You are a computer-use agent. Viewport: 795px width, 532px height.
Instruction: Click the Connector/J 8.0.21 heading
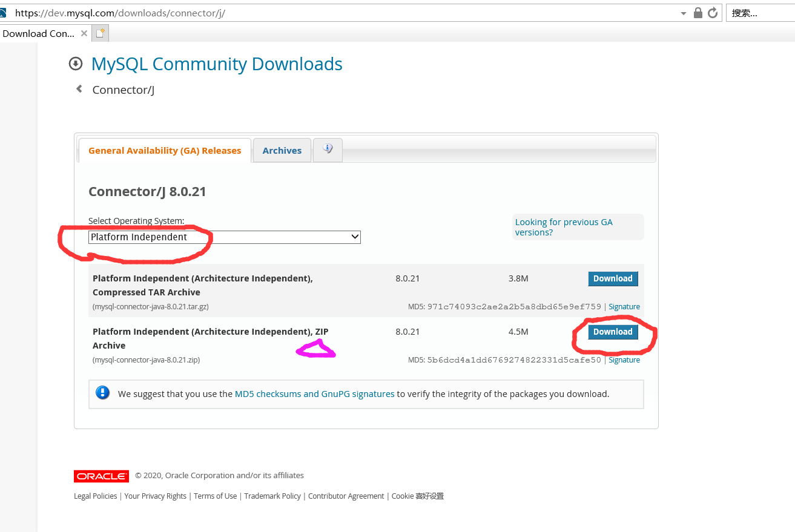point(147,191)
